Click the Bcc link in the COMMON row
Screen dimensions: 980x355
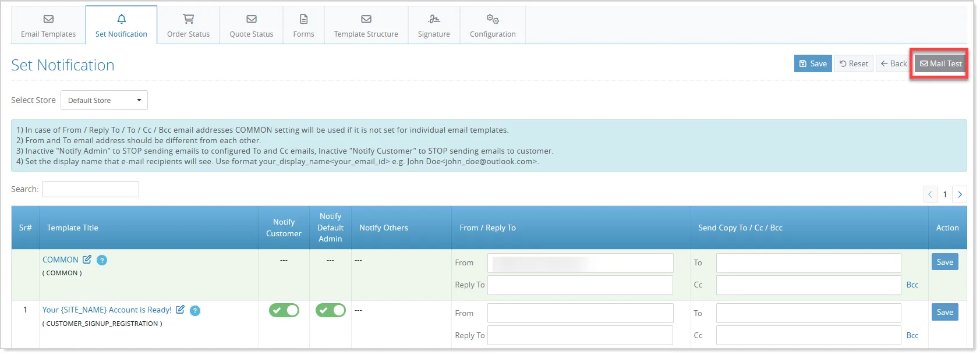tap(912, 285)
